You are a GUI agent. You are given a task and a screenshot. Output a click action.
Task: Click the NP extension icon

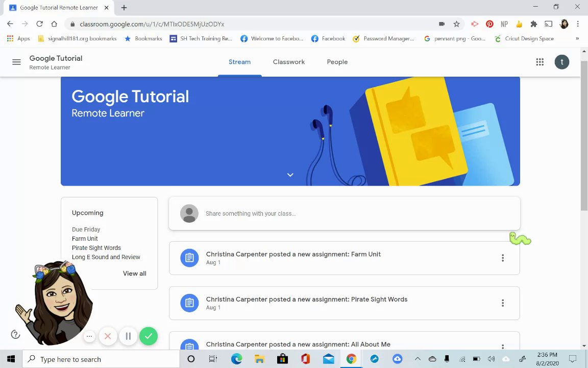pos(504,24)
